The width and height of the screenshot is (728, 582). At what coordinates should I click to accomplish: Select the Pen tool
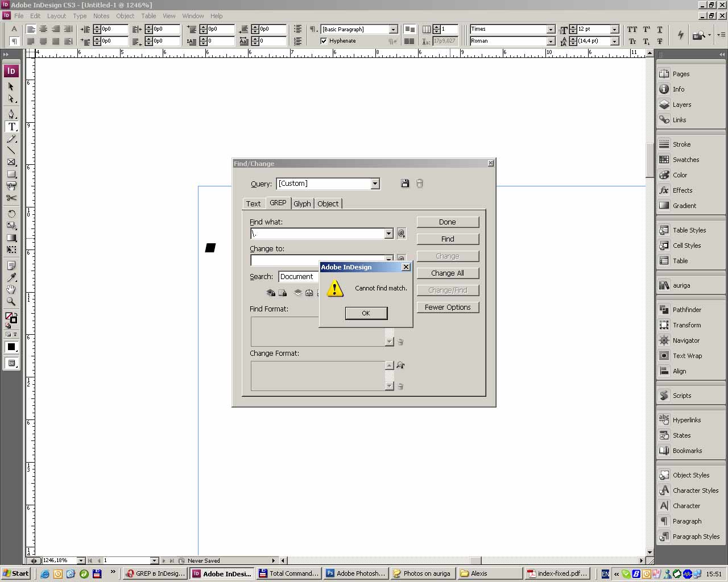point(11,114)
